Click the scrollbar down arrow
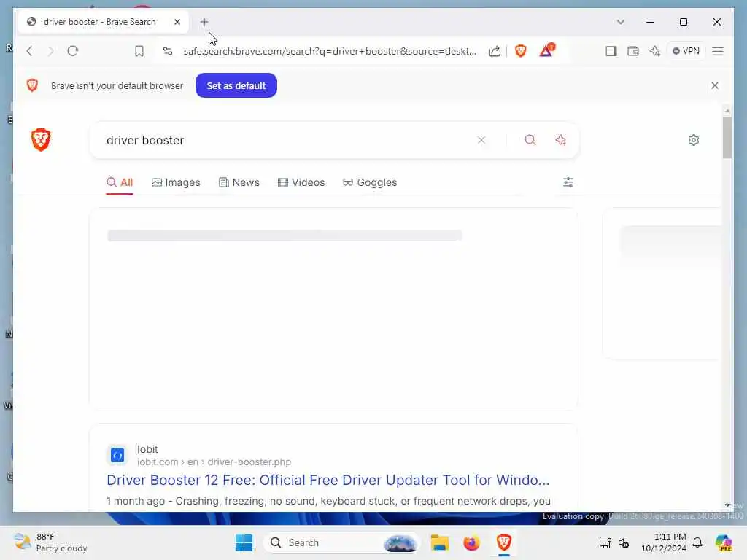 [727, 505]
